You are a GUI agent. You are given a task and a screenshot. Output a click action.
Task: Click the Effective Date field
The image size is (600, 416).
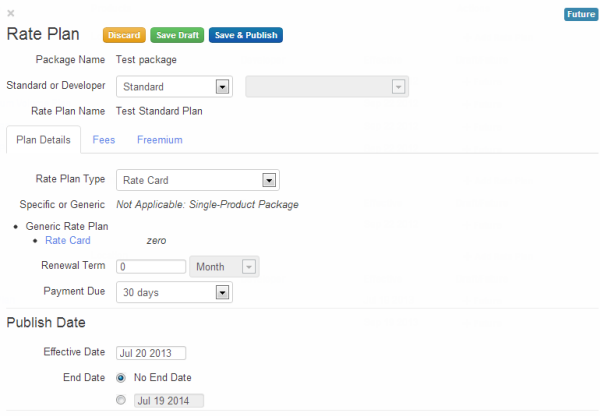click(151, 352)
